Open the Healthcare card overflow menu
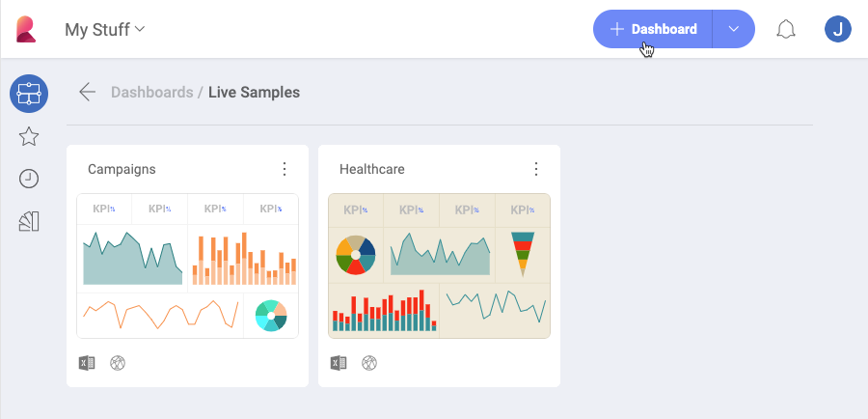The image size is (868, 419). (x=536, y=169)
